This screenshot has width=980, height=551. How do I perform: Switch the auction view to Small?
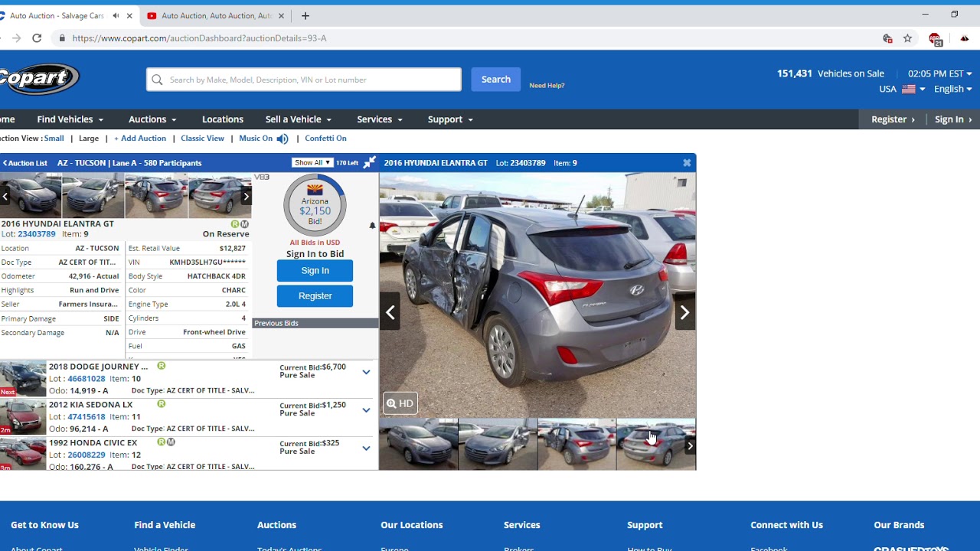[x=54, y=139]
